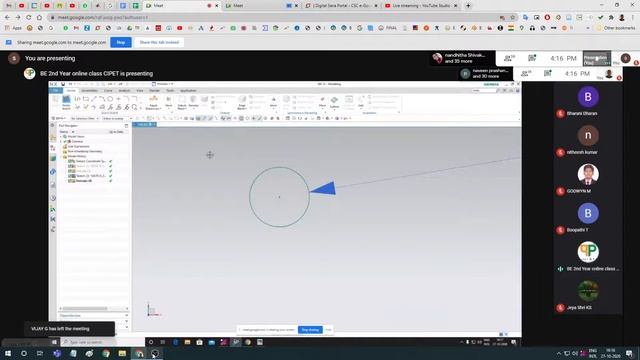Select Bharani Dharan participant tile
Image resolution: width=640 pixels, height=360 pixels.
coord(588,102)
